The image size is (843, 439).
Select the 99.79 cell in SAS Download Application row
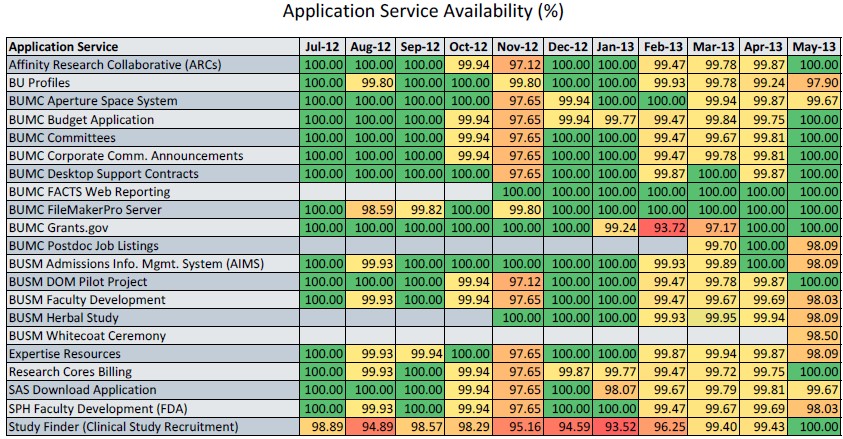pos(713,390)
